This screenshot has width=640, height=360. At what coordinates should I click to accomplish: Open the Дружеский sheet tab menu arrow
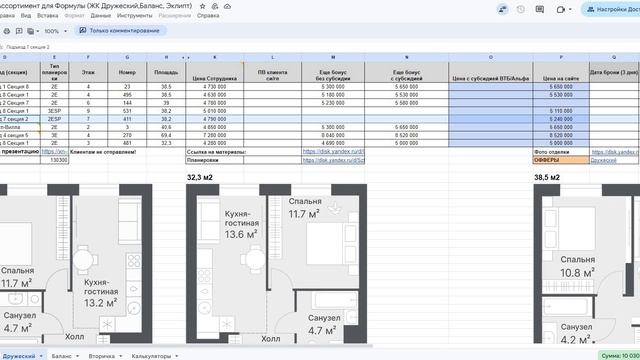tap(41, 356)
